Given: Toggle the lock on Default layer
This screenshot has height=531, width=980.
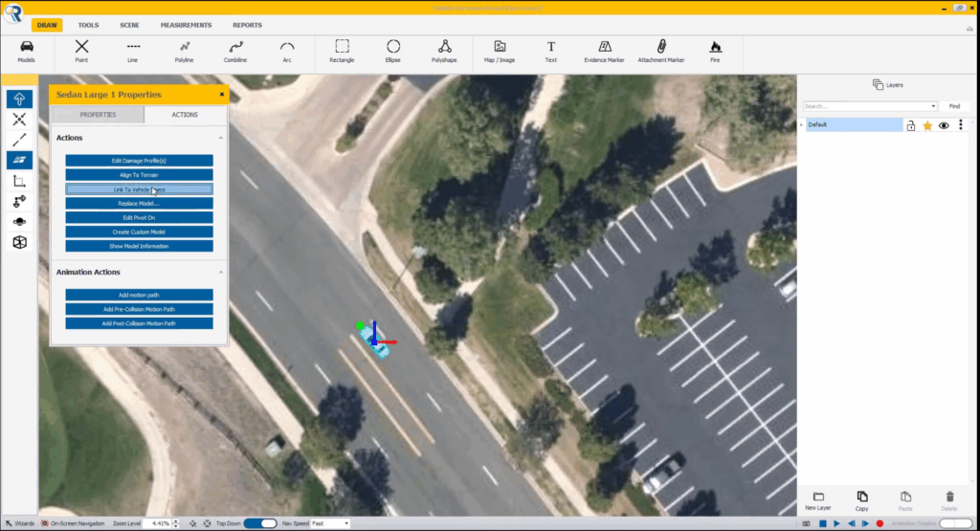Looking at the screenshot, I should click(x=910, y=125).
